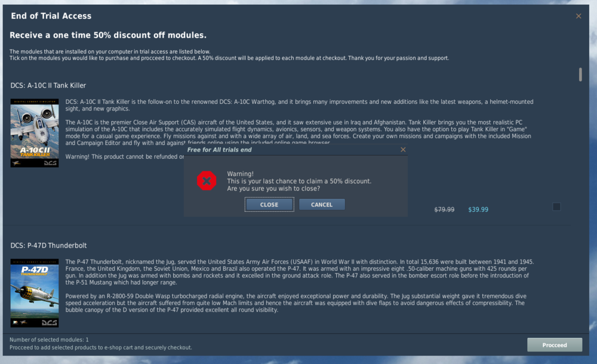The height and width of the screenshot is (364, 597).
Task: Click the module list vertical scrollbar
Action: click(580, 75)
